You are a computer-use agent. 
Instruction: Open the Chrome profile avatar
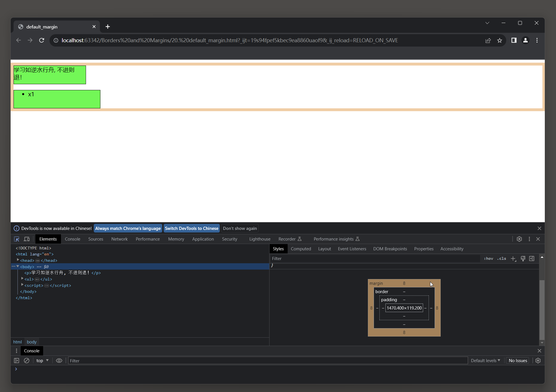(526, 40)
